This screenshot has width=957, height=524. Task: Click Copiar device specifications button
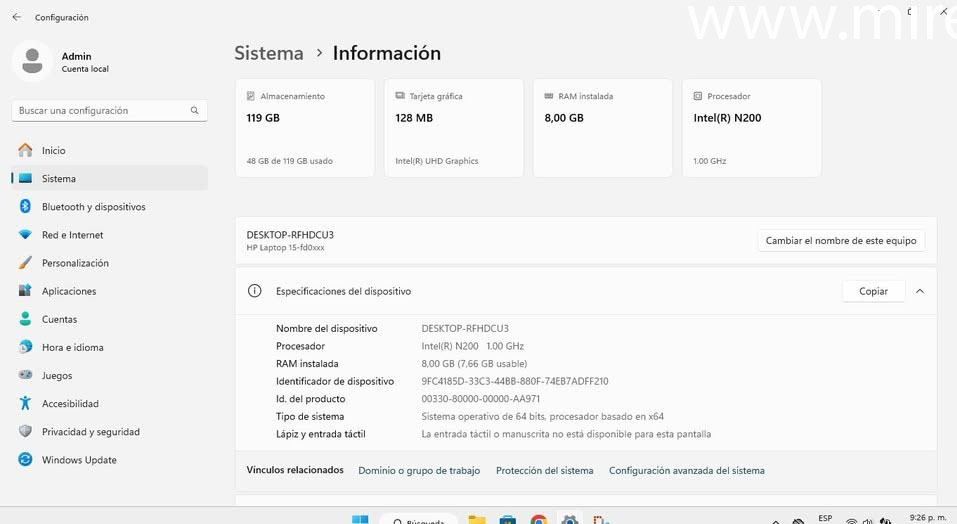pos(873,291)
